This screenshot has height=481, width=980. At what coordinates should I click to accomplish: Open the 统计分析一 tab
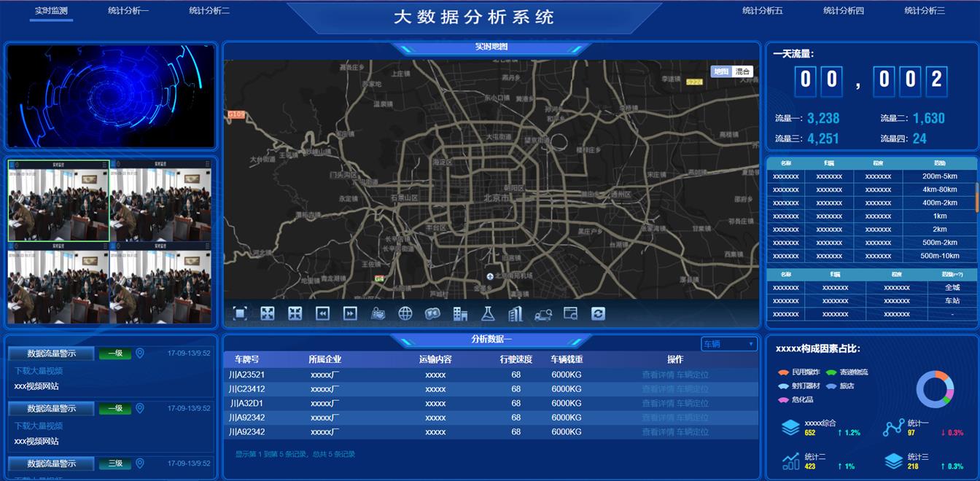[x=128, y=11]
